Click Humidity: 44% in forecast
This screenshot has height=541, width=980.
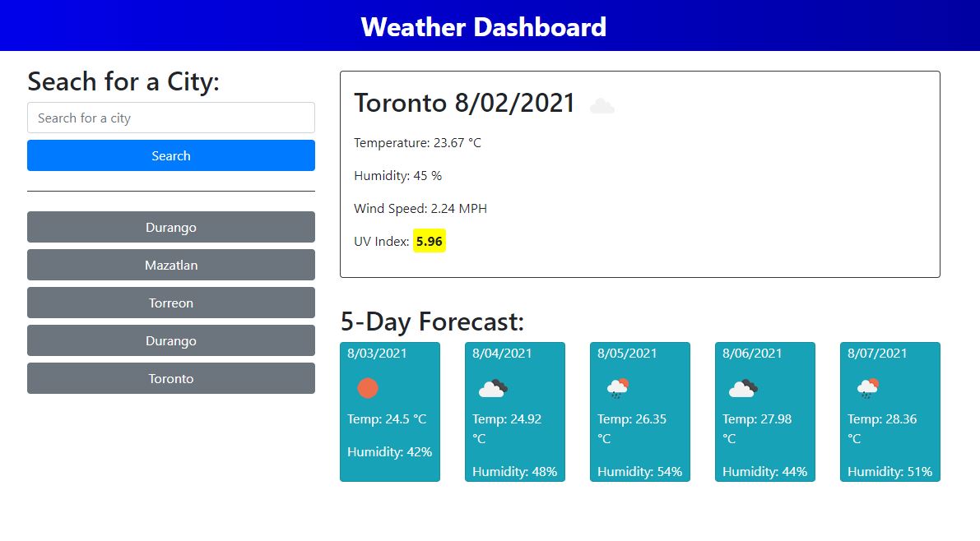tap(764, 472)
